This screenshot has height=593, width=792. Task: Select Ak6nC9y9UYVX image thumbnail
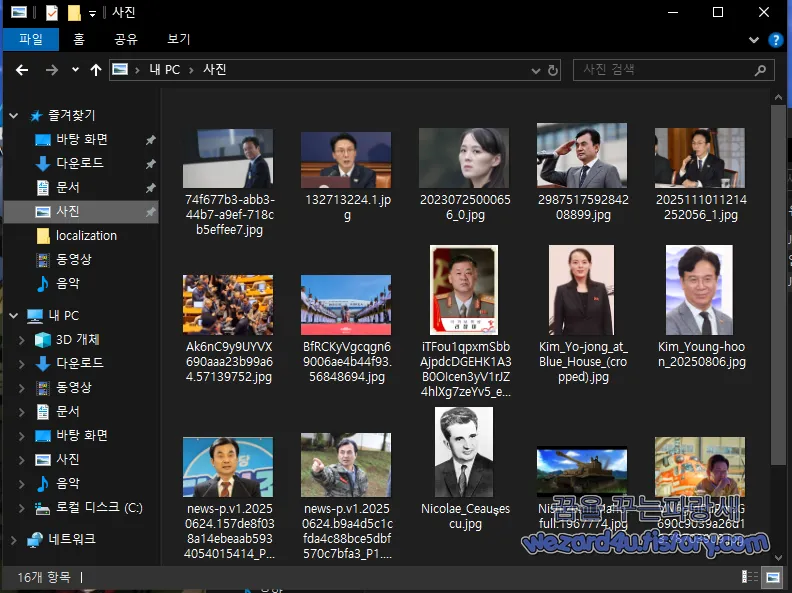tap(228, 305)
